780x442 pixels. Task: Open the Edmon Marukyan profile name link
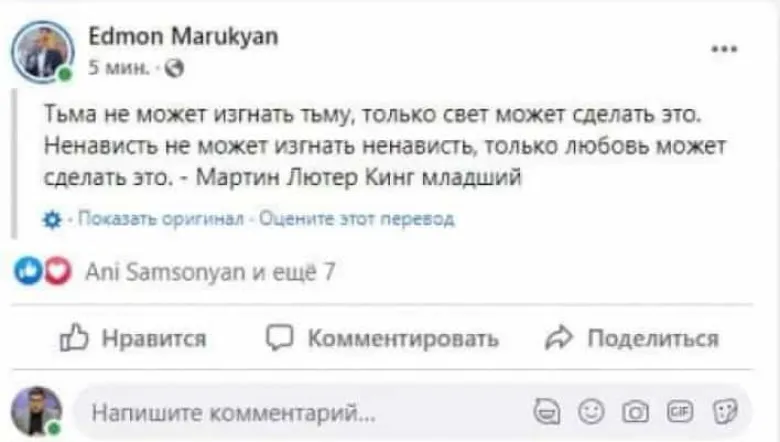[x=183, y=38]
